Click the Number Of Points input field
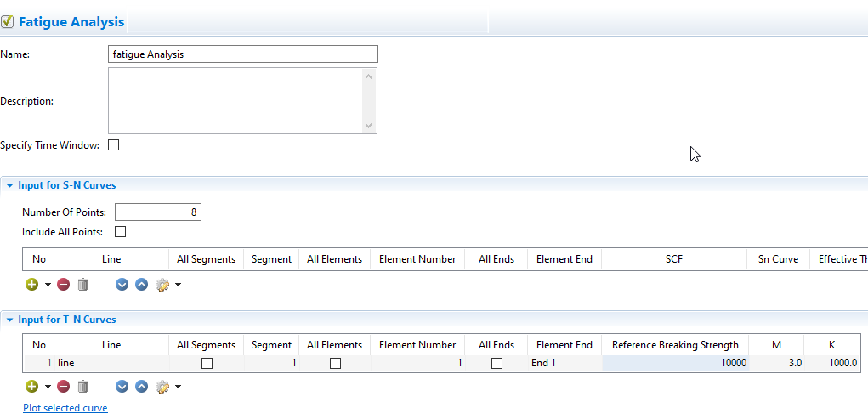The width and height of the screenshot is (868, 419). coord(157,212)
